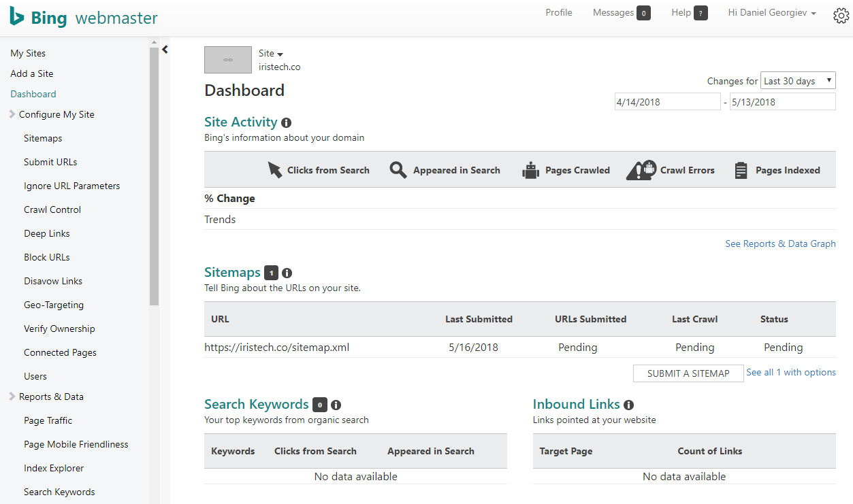Open Index Explorer in the sidebar

[x=54, y=468]
